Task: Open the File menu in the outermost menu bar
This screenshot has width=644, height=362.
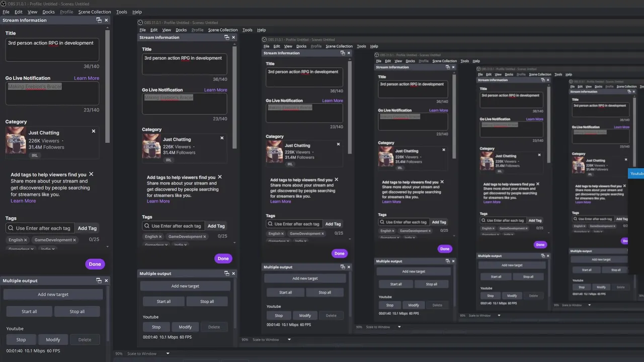Action: [x=6, y=12]
